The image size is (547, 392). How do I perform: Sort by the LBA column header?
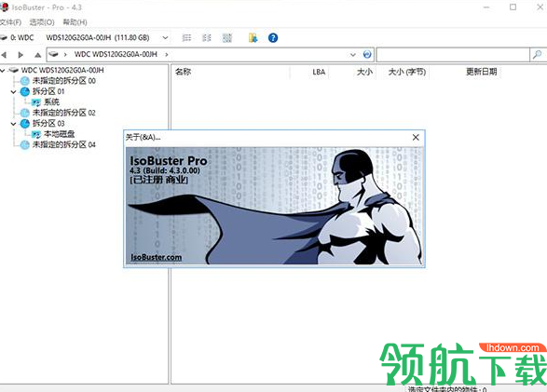(319, 72)
